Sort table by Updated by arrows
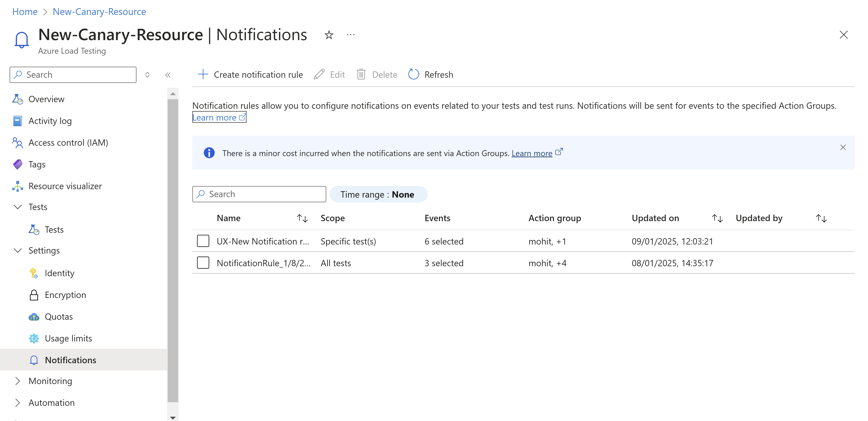 pos(821,218)
